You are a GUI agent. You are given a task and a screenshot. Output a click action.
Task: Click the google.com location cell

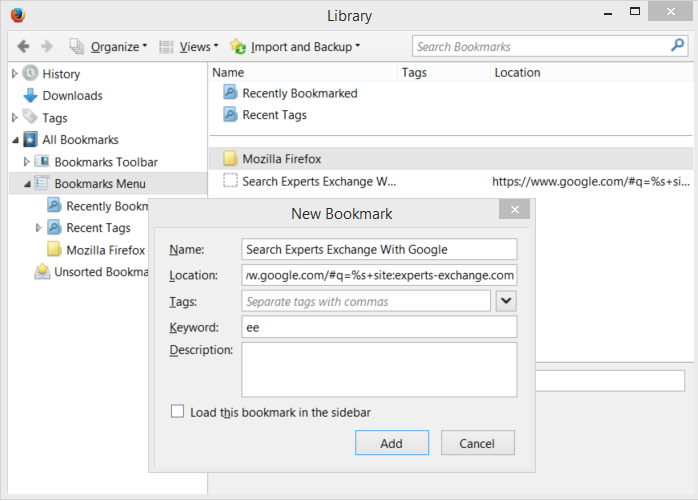coord(591,181)
